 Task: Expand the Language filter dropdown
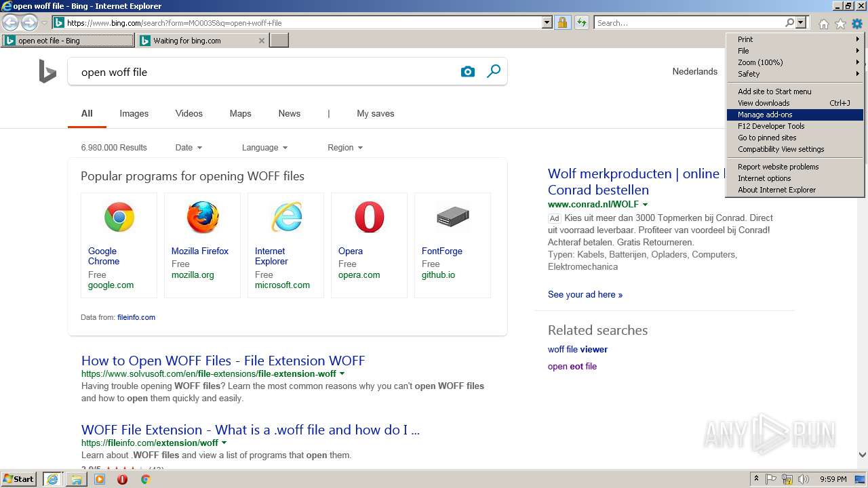point(264,148)
